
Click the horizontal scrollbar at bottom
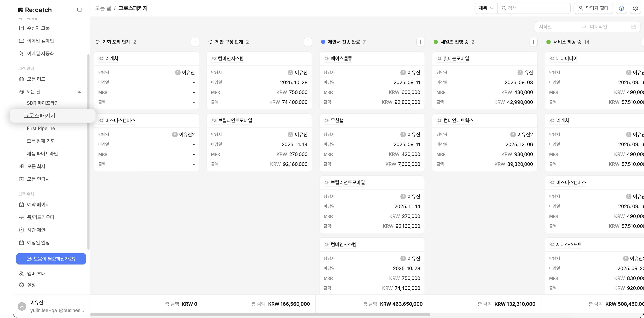click(260, 315)
